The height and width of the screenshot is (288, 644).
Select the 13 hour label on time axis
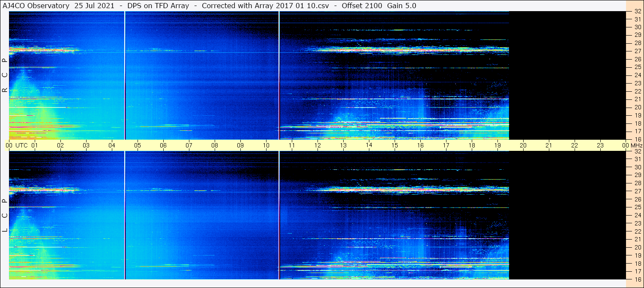(343, 145)
